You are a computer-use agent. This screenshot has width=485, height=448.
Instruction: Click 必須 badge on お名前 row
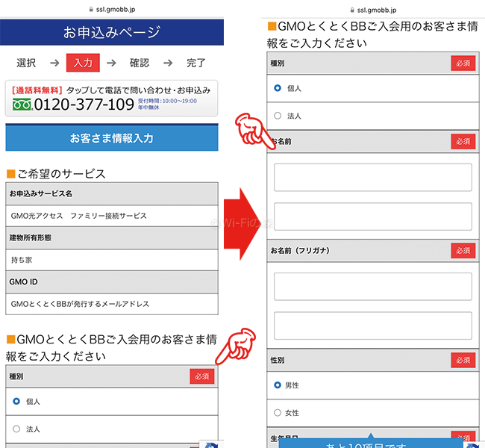coord(463,141)
